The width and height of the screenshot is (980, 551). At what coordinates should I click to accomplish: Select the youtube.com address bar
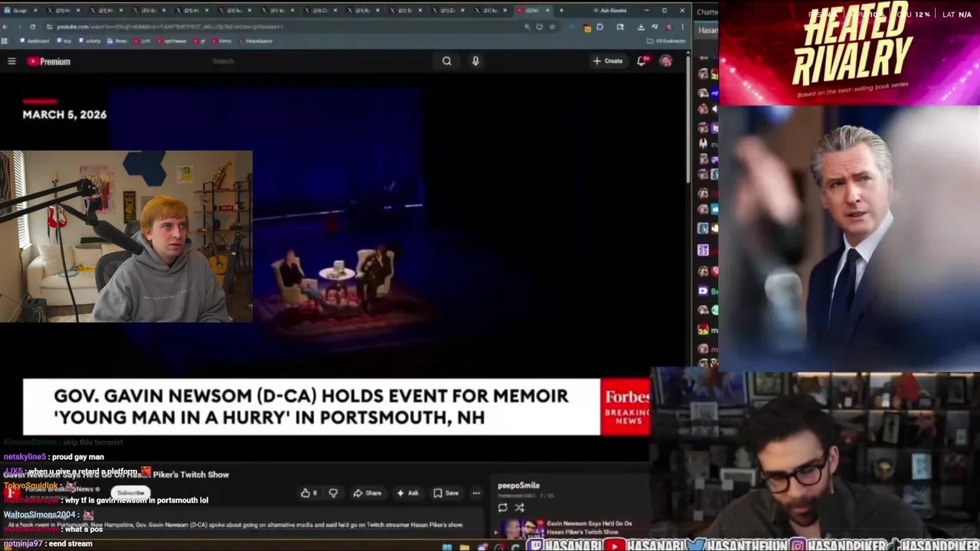pos(283,27)
